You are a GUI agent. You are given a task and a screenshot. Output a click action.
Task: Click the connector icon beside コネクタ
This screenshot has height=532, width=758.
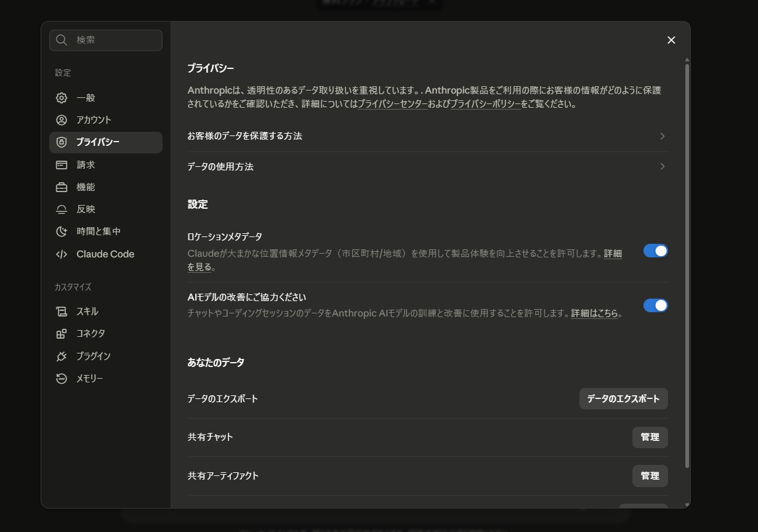(62, 334)
